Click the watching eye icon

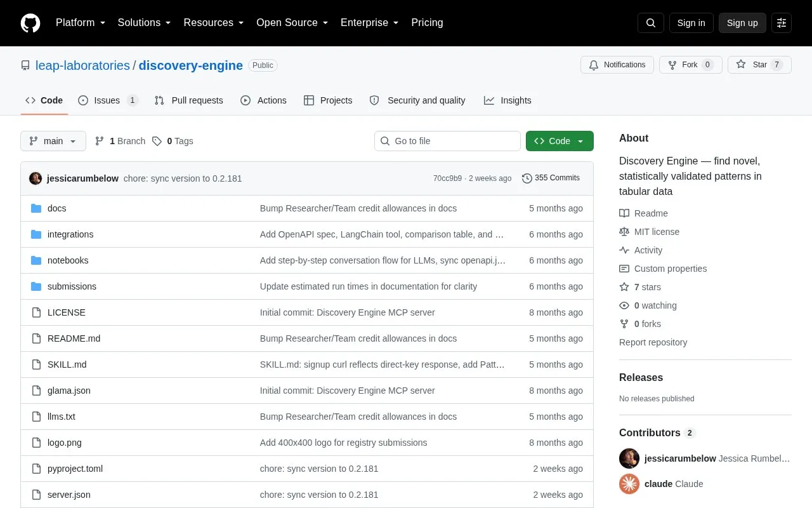point(624,305)
